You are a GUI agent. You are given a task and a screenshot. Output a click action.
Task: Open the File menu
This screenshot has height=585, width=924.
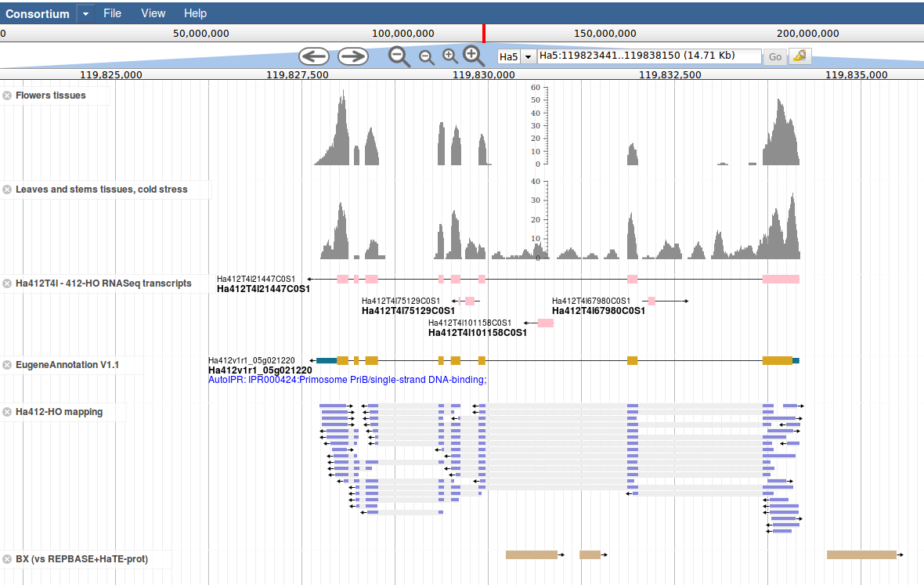pos(112,13)
